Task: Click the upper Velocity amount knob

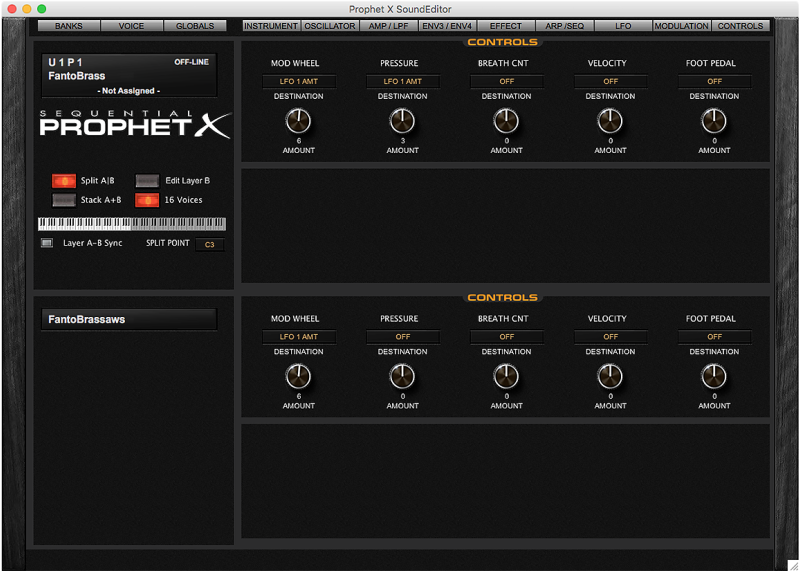Action: coord(610,121)
